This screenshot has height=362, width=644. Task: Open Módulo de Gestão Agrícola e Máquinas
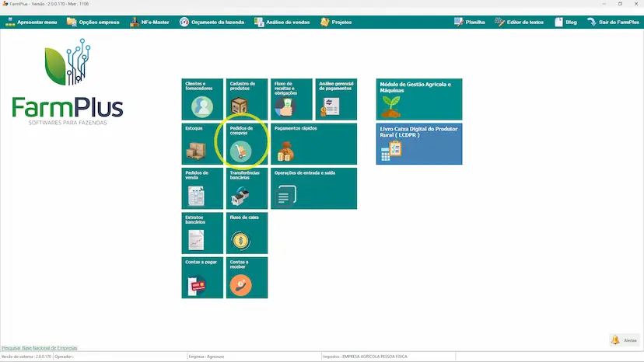tap(418, 99)
